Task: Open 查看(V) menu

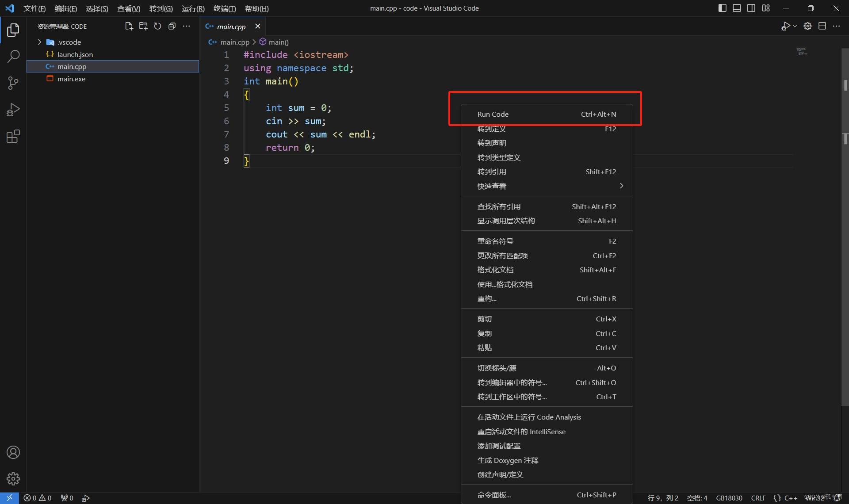Action: 128,8
